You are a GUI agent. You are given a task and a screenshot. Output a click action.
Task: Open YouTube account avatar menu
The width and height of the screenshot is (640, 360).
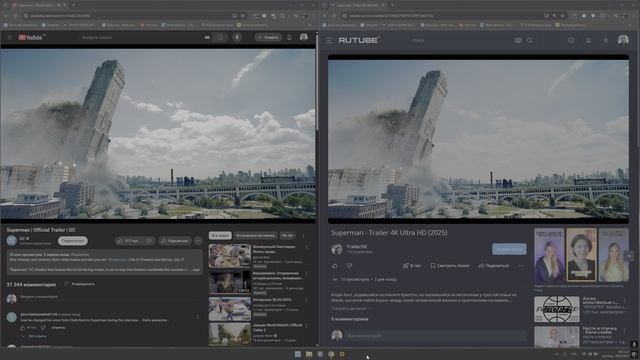coord(304,37)
